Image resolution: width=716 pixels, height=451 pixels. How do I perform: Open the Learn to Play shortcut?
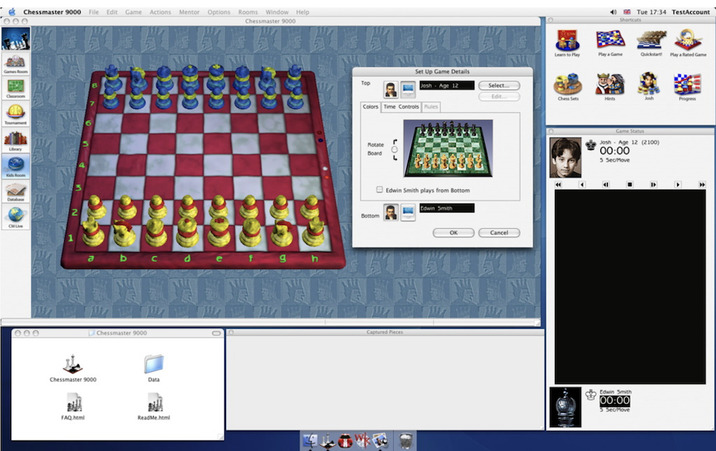tap(567, 41)
